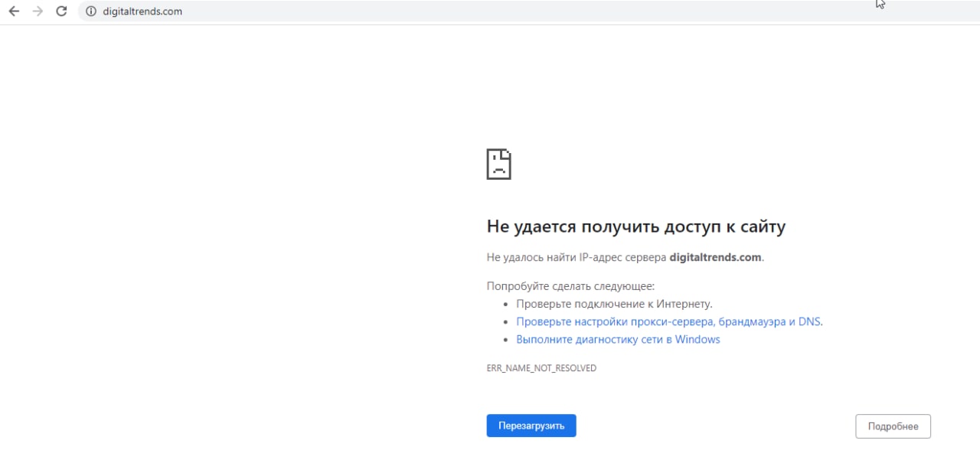Go back with the browser back arrow

click(14, 11)
